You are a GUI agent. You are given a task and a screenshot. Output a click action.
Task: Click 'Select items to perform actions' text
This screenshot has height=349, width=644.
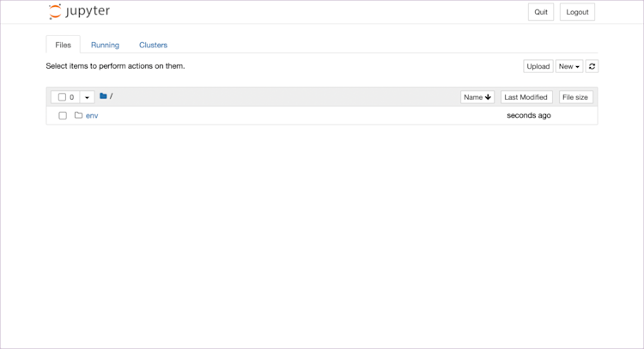(x=115, y=66)
